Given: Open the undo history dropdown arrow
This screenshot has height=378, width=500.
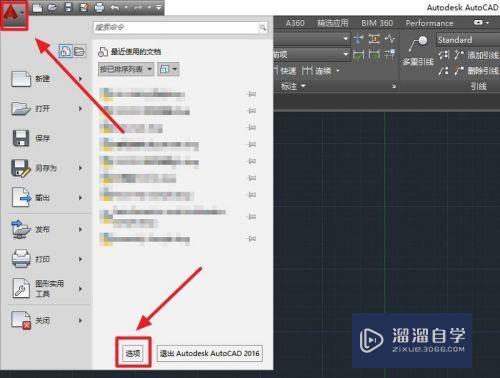Looking at the screenshot, I should point(126,7).
